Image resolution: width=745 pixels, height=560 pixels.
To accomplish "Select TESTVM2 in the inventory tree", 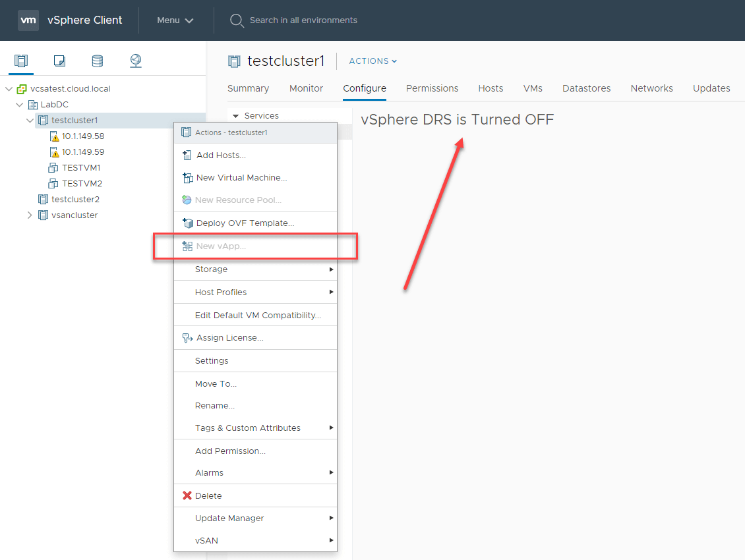I will tap(82, 183).
